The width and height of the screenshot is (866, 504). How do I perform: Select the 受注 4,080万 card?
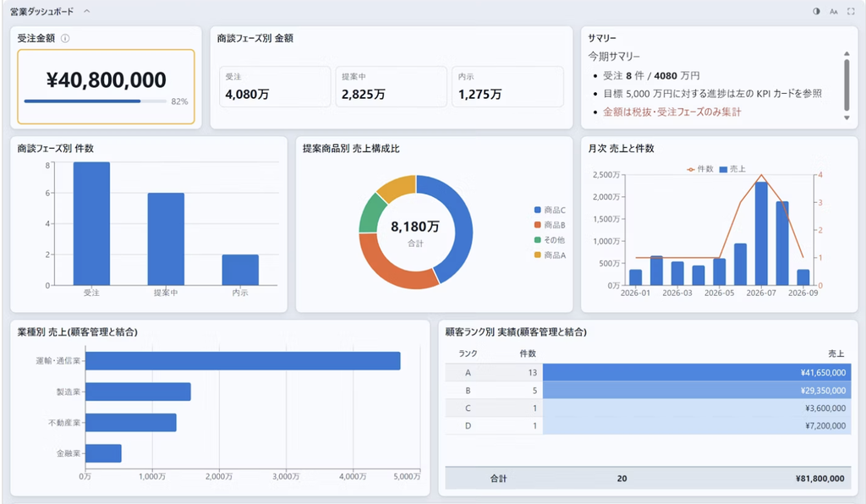(x=275, y=86)
